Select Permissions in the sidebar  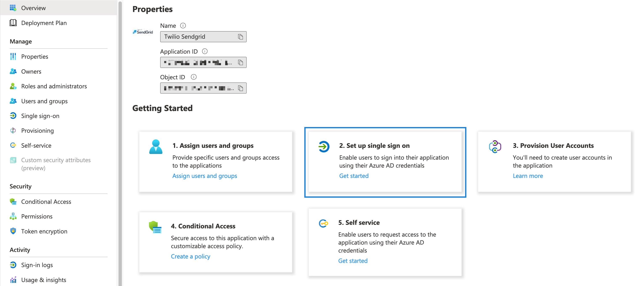pyautogui.click(x=36, y=216)
